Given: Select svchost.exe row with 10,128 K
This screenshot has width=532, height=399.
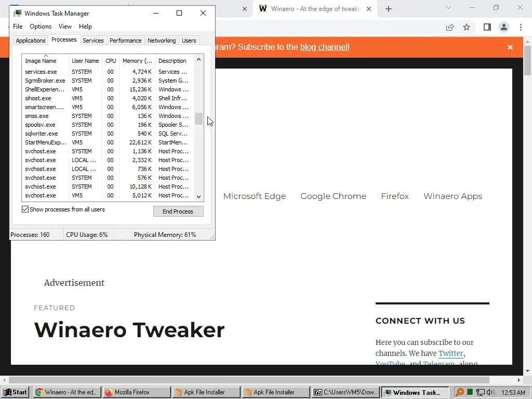Looking at the screenshot, I should click(108, 187).
